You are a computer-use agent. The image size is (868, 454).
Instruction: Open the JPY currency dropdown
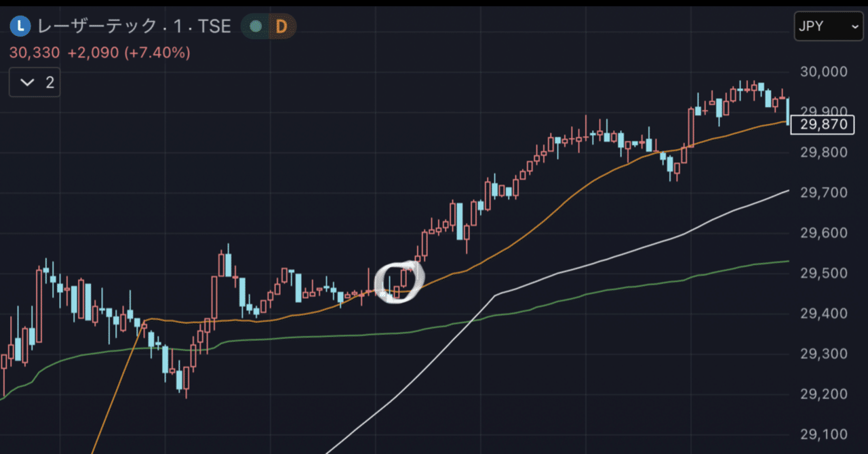click(x=828, y=26)
